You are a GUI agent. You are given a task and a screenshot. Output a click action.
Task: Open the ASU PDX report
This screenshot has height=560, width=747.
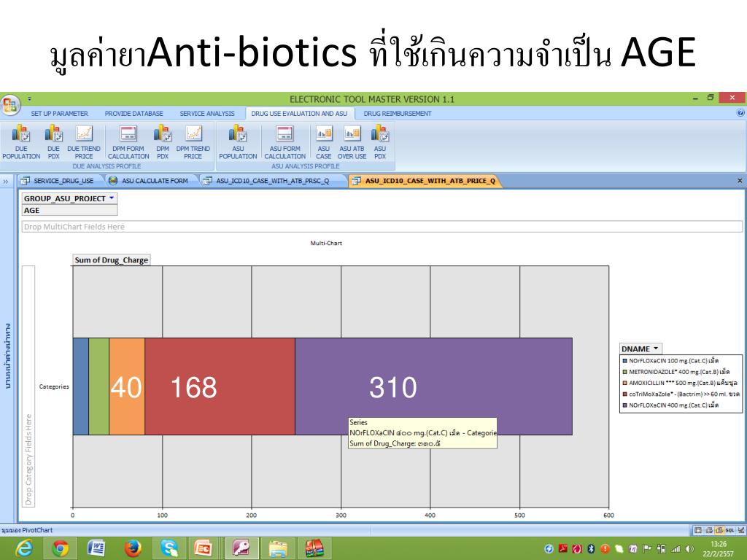pos(379,142)
